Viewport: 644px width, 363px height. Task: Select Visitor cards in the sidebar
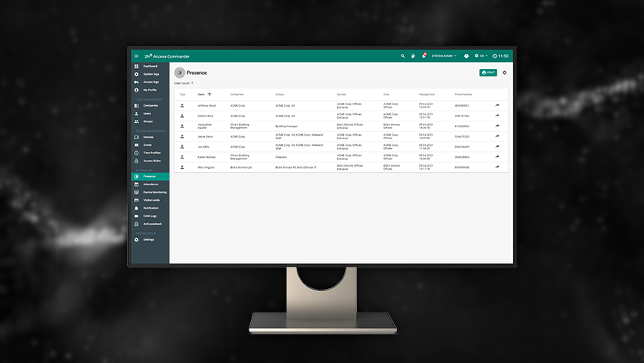coord(152,200)
